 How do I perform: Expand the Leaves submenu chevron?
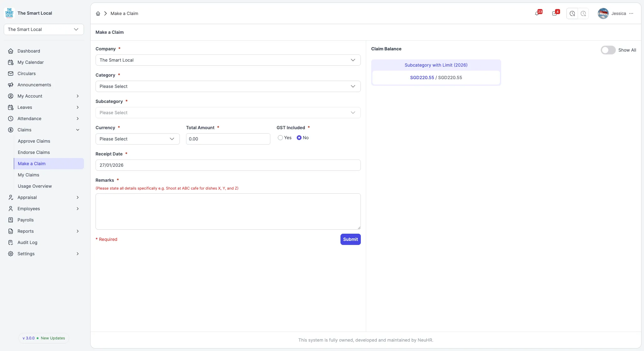click(78, 107)
